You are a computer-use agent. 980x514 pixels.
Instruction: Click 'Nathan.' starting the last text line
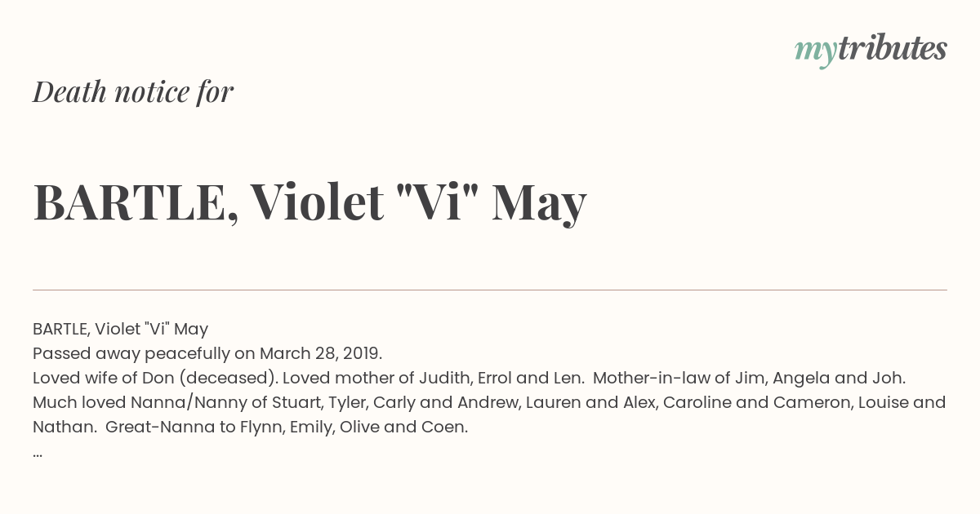(65, 428)
